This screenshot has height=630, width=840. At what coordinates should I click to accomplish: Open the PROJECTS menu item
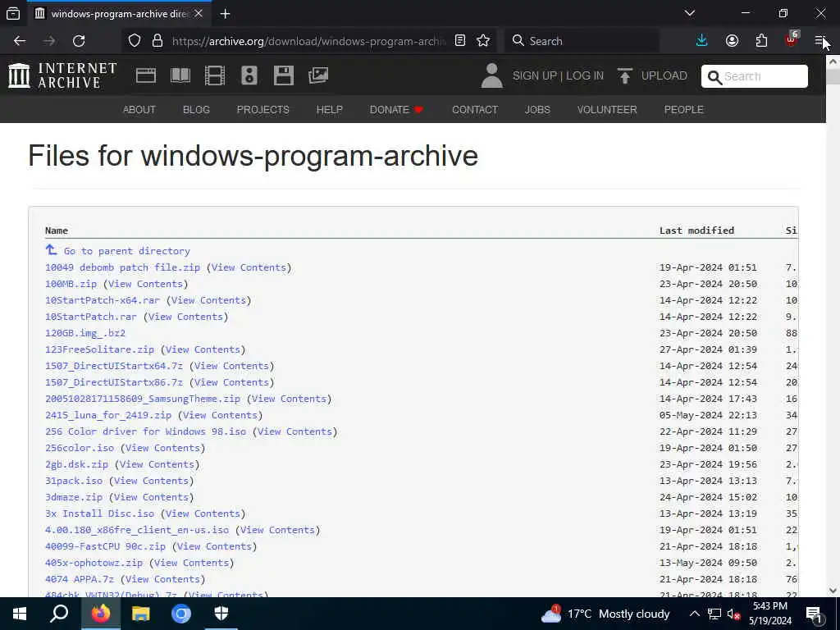point(263,109)
